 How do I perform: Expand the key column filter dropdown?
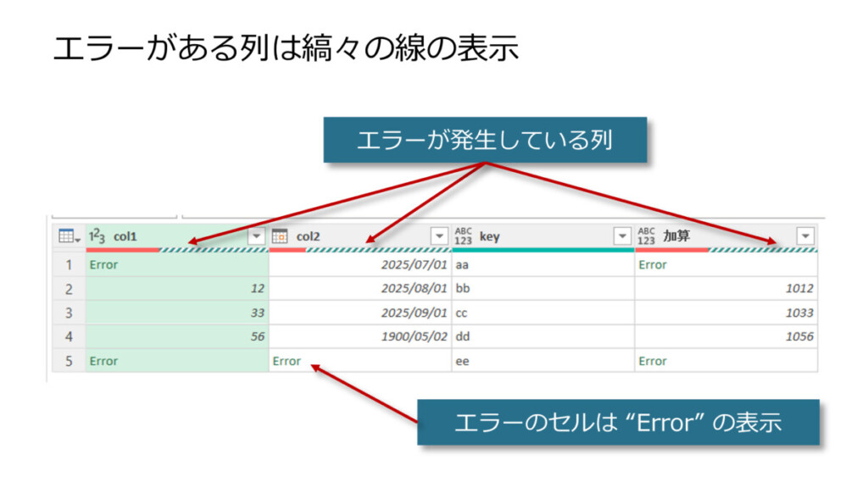click(623, 236)
